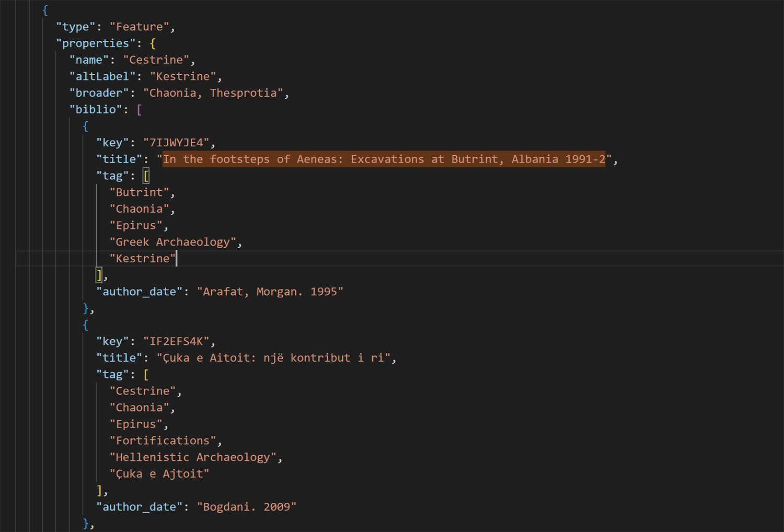Click the "Çuka e Ajtoit" tag string
The image size is (784, 532).
click(x=159, y=474)
